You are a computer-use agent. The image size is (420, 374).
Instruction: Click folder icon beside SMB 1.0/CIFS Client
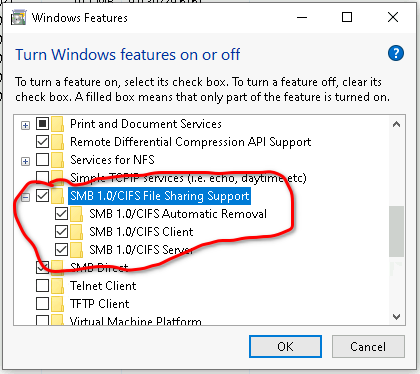77,232
